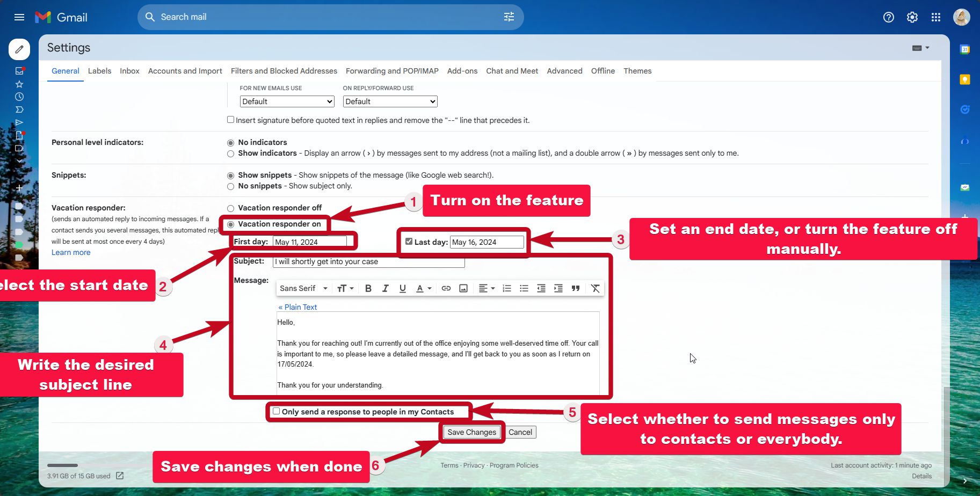Viewport: 980px width, 496px height.
Task: Click the Gmail logo
Action: click(x=61, y=17)
